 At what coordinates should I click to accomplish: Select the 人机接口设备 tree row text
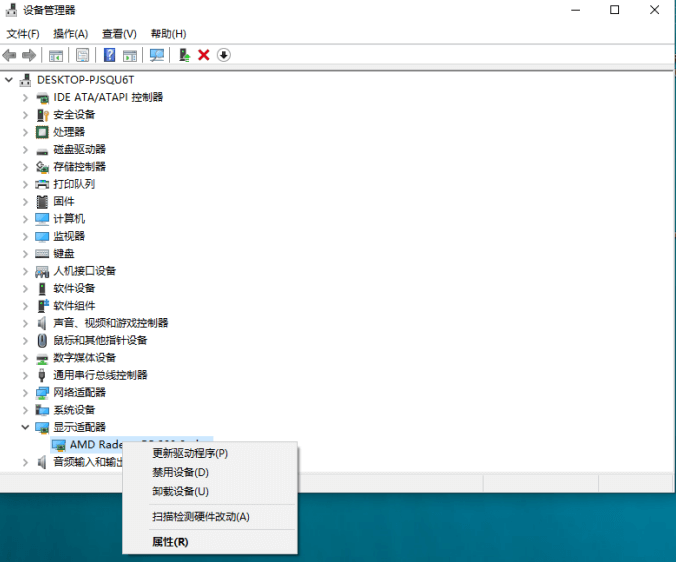pyautogui.click(x=84, y=271)
